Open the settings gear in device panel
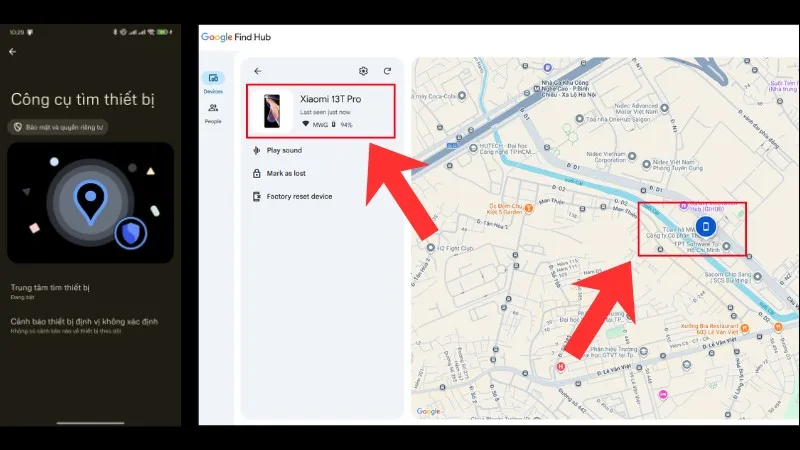The image size is (800, 450). tap(363, 71)
